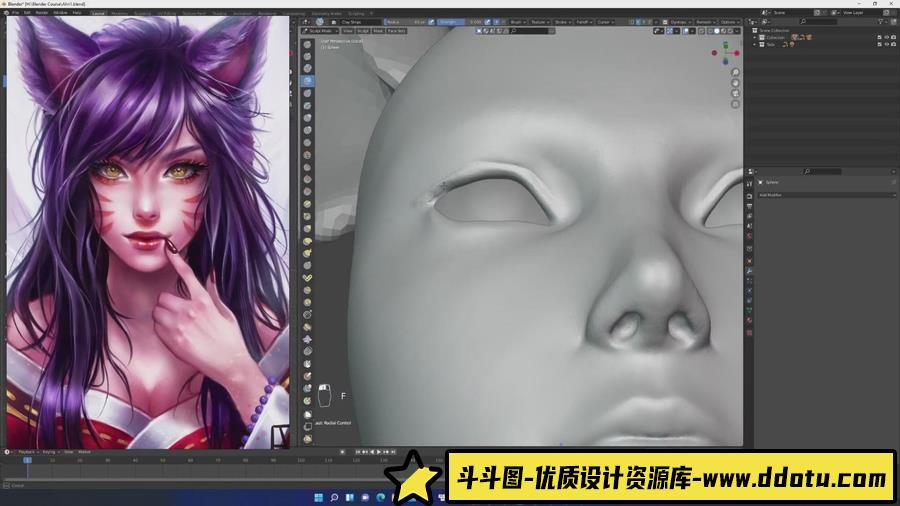Open the Mask viewport menu

[378, 30]
